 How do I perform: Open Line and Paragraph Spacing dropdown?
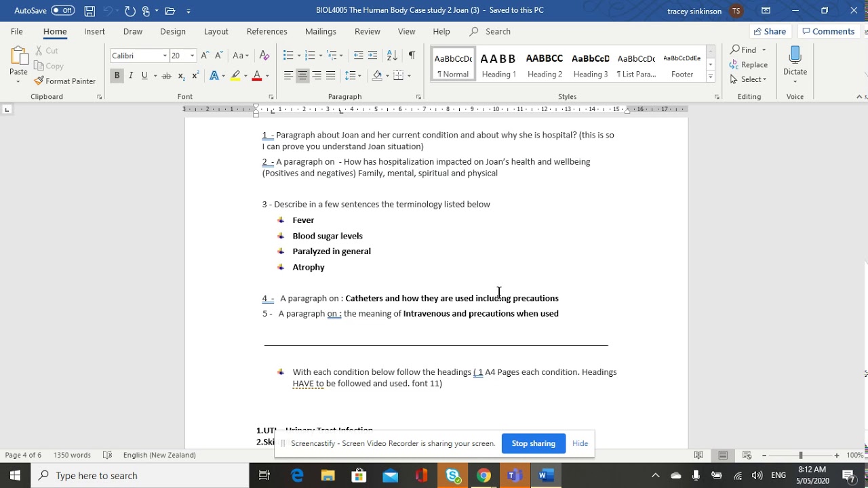coord(353,75)
